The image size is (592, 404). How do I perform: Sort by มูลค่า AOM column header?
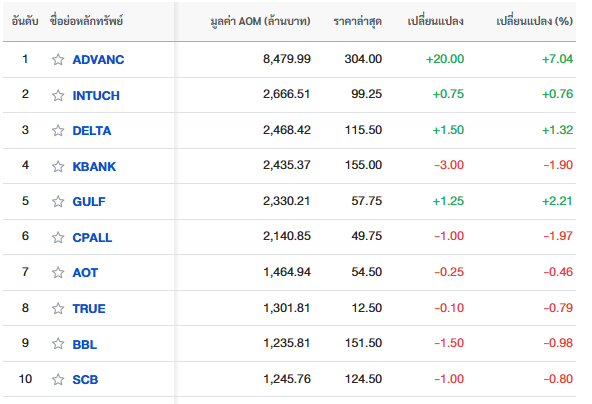tap(260, 21)
